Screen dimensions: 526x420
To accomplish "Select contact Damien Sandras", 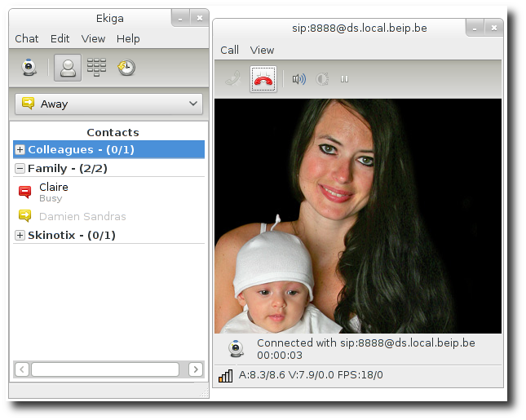I will pos(82,217).
